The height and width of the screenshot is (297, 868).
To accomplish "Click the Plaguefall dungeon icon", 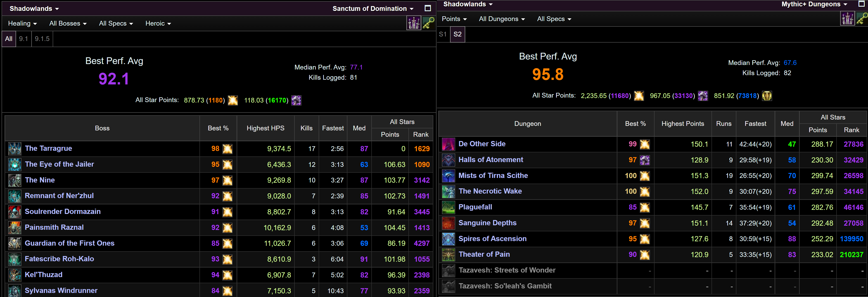I will tap(448, 207).
